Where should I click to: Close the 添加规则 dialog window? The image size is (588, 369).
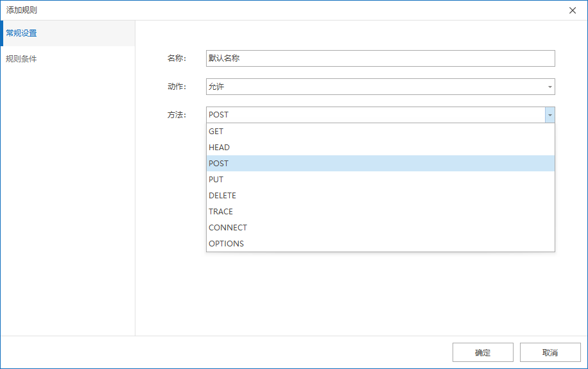(573, 10)
